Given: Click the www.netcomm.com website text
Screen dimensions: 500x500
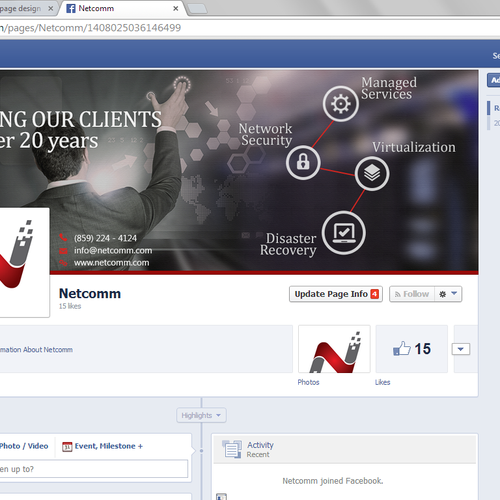Looking at the screenshot, I should pyautogui.click(x=112, y=263).
